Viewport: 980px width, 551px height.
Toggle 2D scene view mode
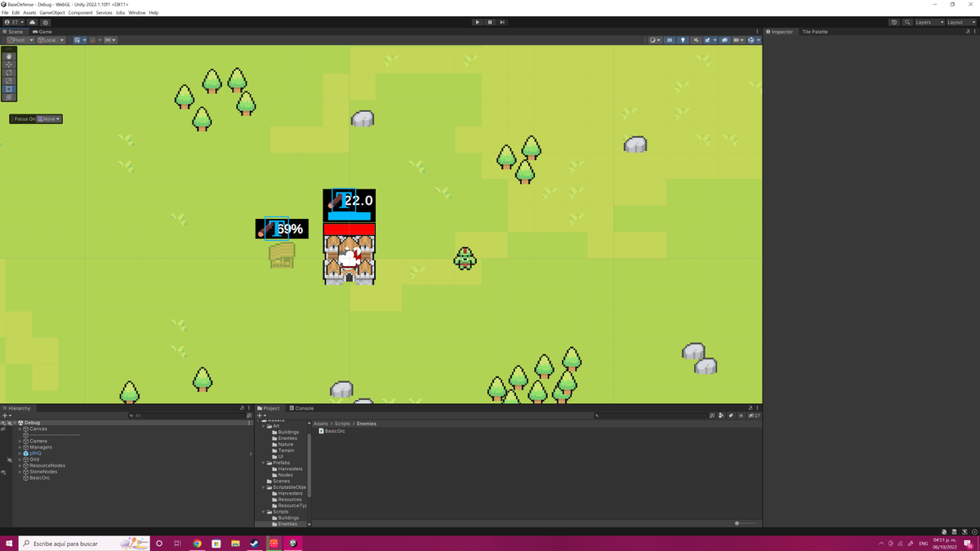click(x=670, y=40)
